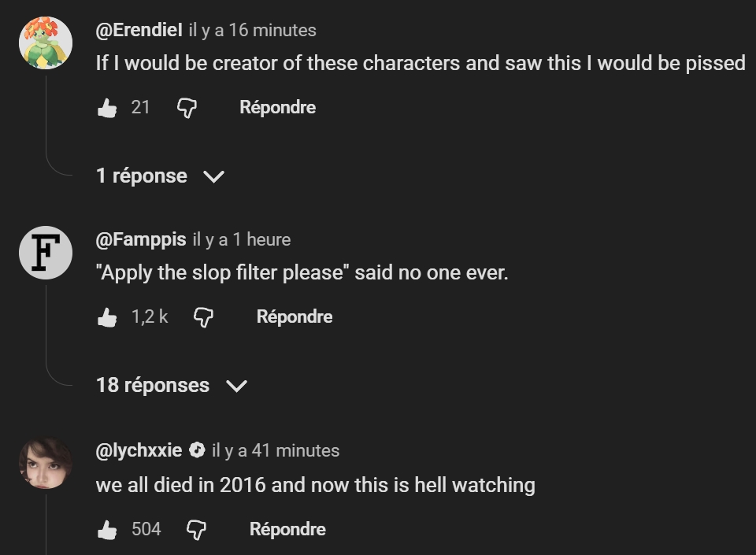
Task: Click @lychxxie's profile picture
Action: (x=46, y=463)
